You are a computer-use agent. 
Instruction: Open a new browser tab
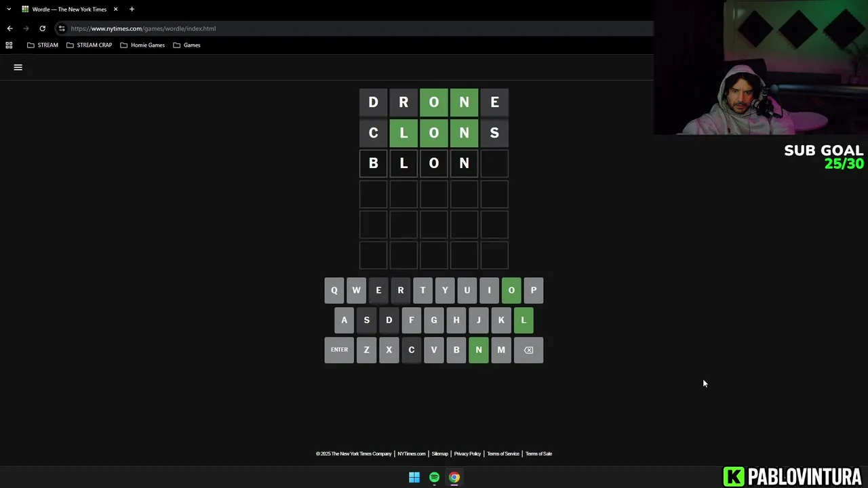pyautogui.click(x=132, y=9)
